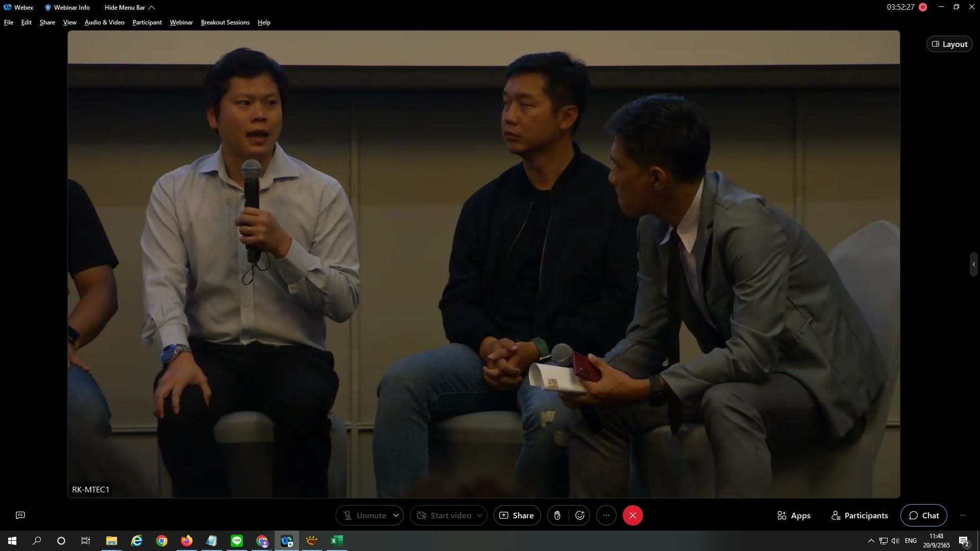Open the Share menu
This screenshot has height=551, width=980.
tap(47, 22)
